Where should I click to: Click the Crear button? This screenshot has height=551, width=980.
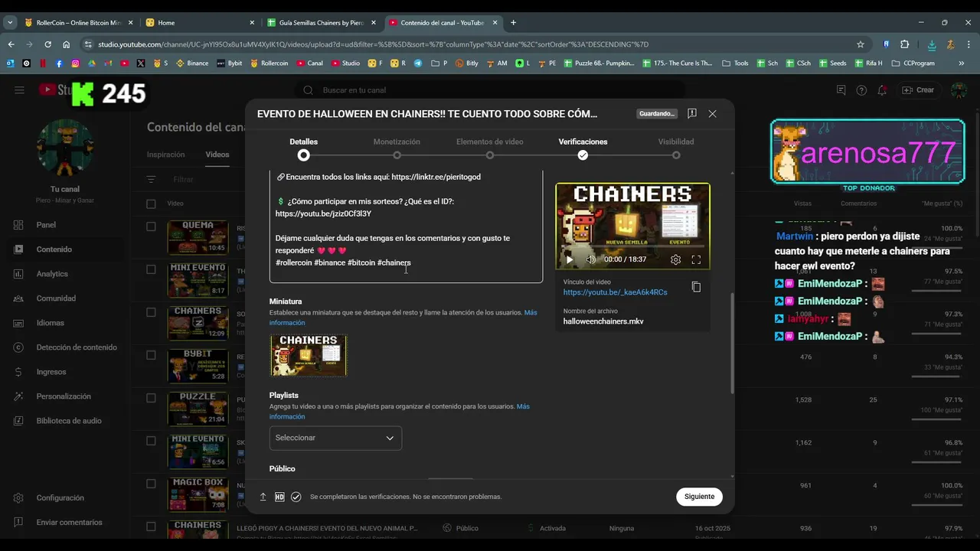(918, 90)
